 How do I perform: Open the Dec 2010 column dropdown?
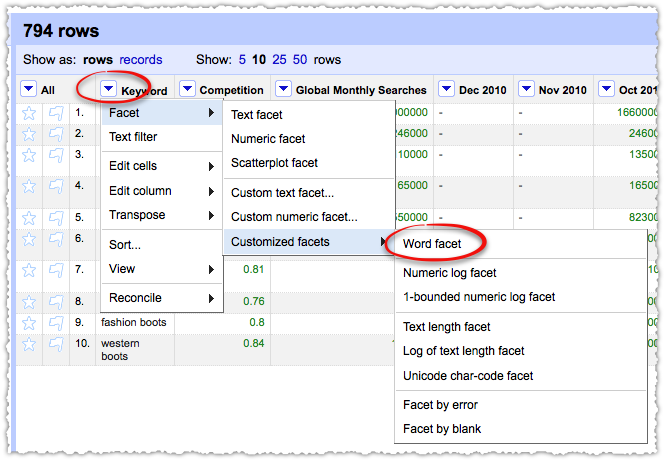[446, 89]
